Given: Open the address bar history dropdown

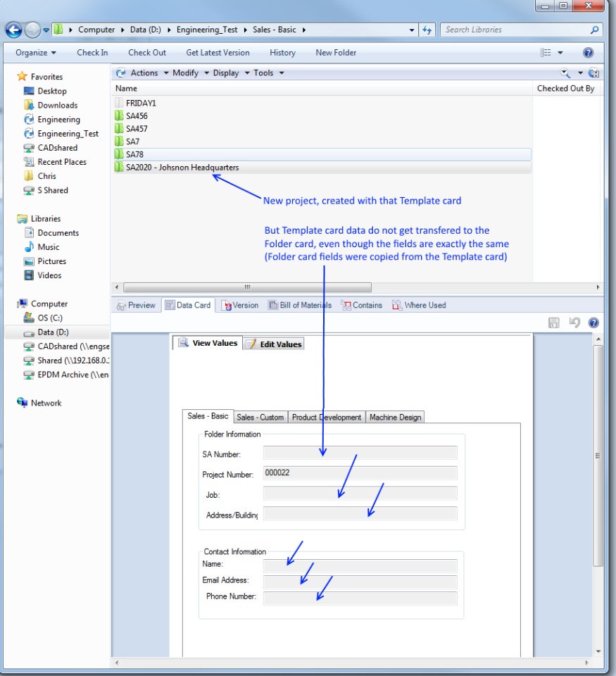Looking at the screenshot, I should (412, 30).
